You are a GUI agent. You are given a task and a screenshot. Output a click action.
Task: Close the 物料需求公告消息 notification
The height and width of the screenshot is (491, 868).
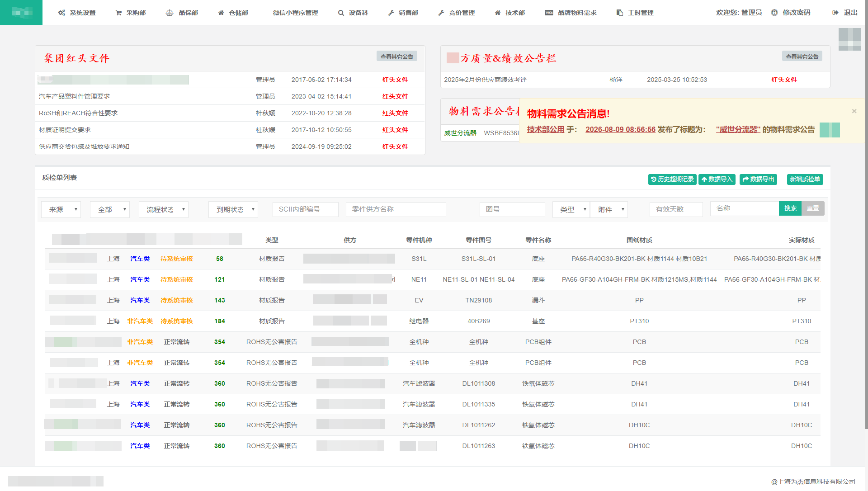coord(854,111)
